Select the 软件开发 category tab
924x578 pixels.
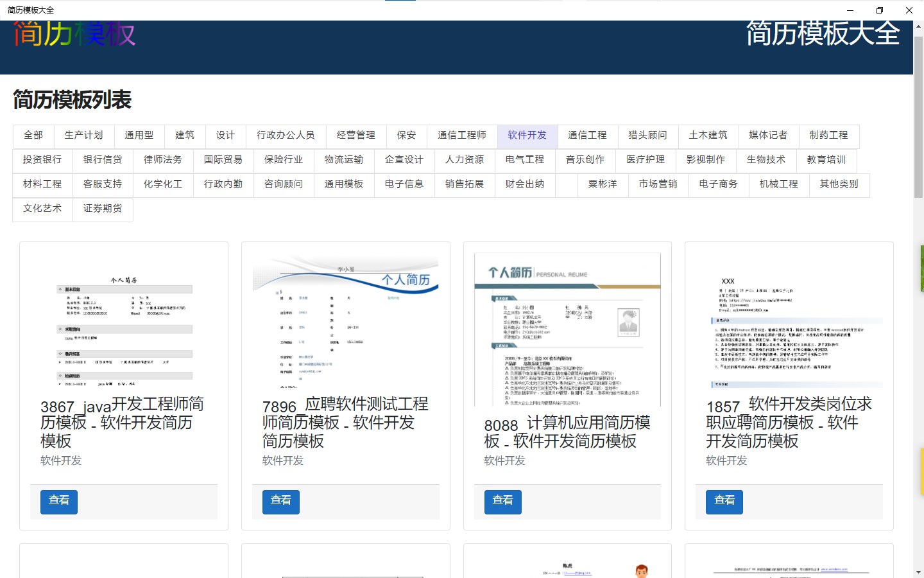527,136
